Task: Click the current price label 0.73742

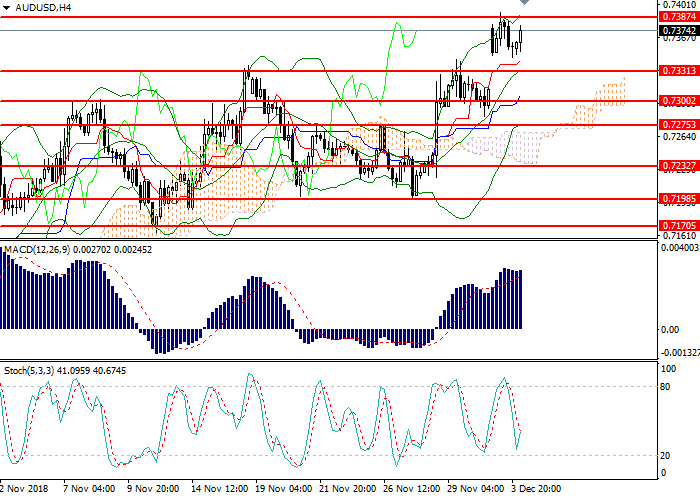Action: 678,31
